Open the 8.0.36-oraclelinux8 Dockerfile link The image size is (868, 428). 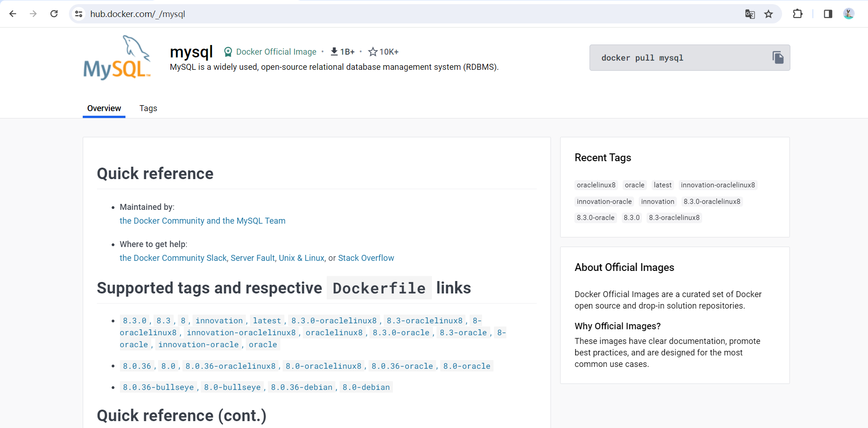(x=231, y=366)
